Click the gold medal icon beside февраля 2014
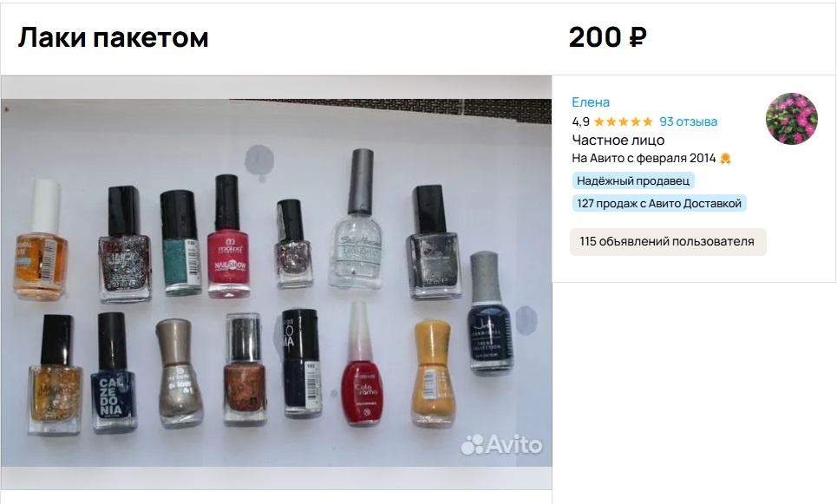The width and height of the screenshot is (837, 504). [x=725, y=159]
